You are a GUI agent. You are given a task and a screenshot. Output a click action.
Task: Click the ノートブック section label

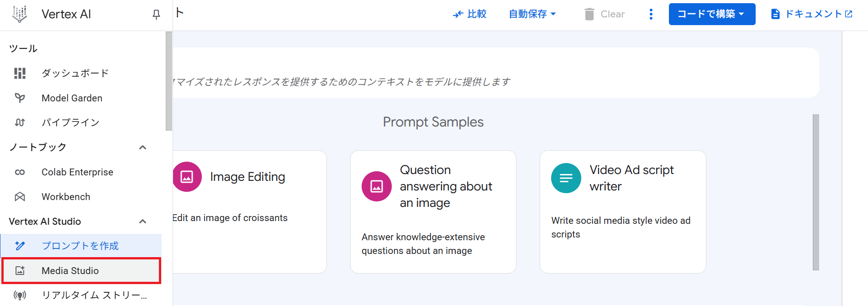click(x=38, y=147)
